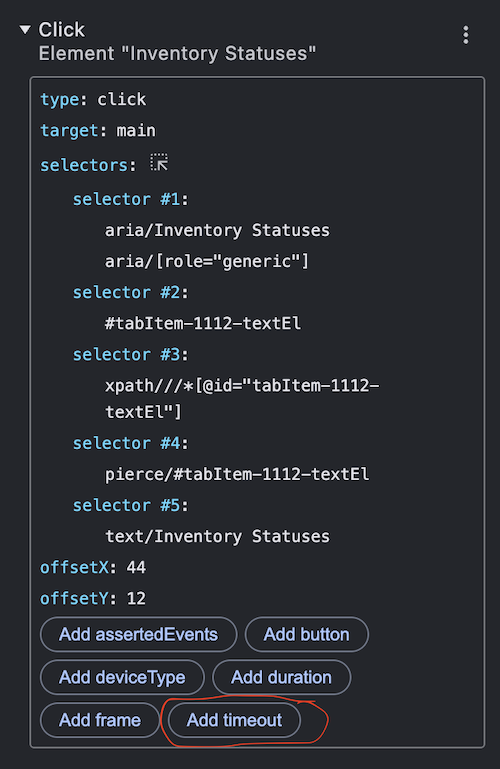Click the step title Element "Inventory Statuses"
Screen dimensions: 500x769
[x=177, y=53]
